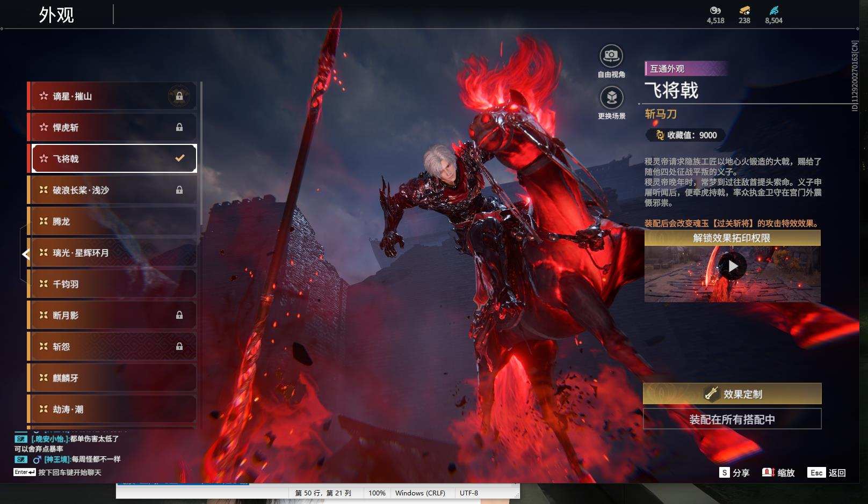This screenshot has width=868, height=504.
Task: Click UTF-8 encoding in the editor status bar
Action: (x=469, y=493)
